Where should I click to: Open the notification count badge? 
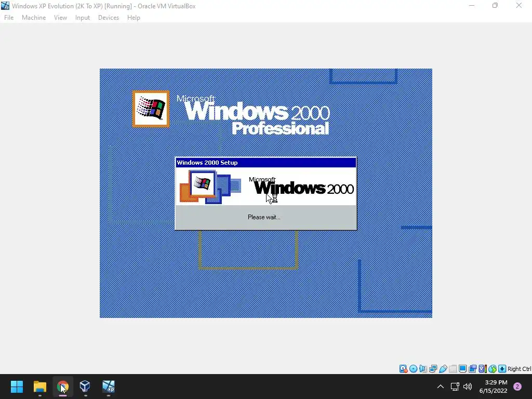(517, 387)
